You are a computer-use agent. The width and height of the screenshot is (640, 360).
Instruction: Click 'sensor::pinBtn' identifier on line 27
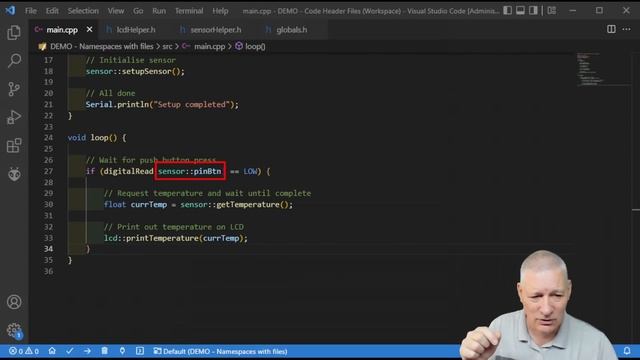tap(190, 171)
